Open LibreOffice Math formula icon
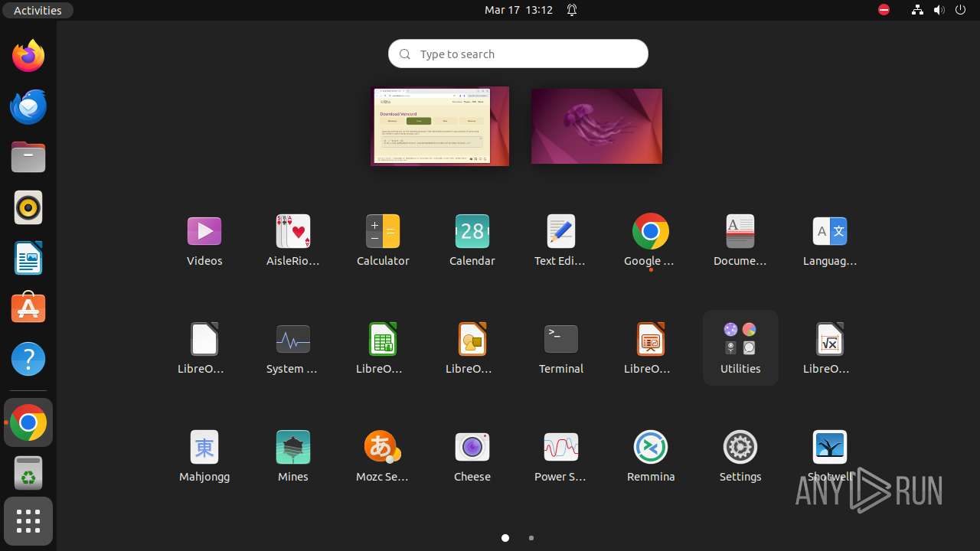This screenshot has width=980, height=551. tap(830, 348)
